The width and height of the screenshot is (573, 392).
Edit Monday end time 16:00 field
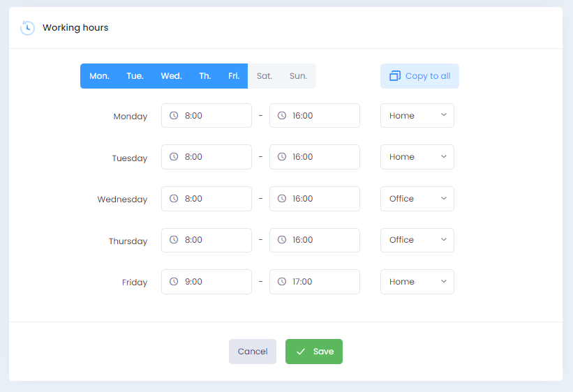(315, 116)
